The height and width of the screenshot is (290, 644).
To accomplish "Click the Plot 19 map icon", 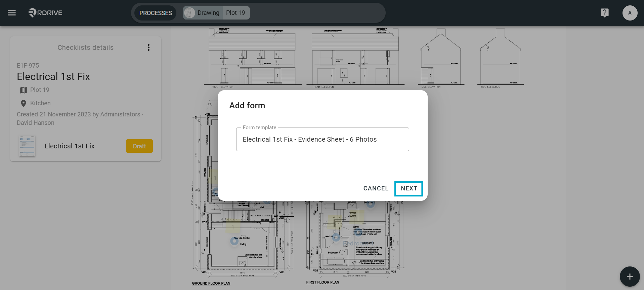I will click(x=23, y=90).
